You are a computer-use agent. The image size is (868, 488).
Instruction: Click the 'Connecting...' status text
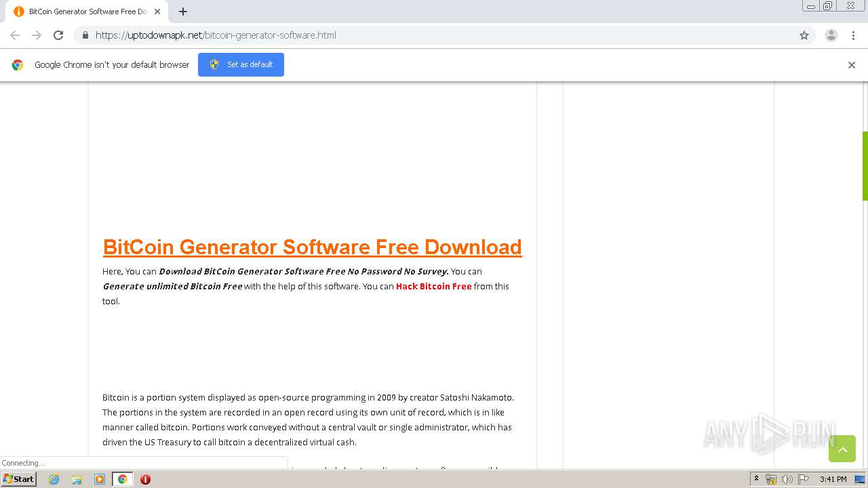click(x=23, y=463)
